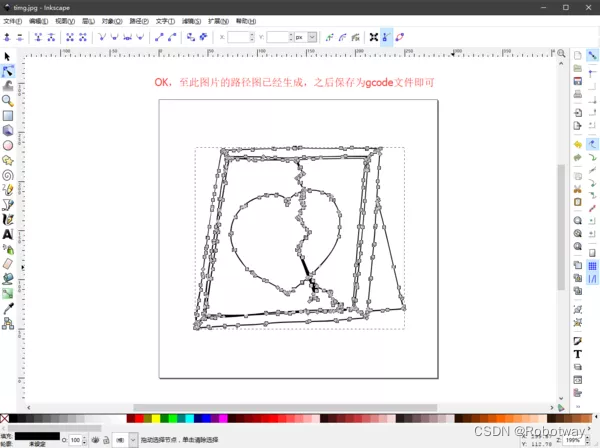Join selected nodes icon
Image resolution: width=600 pixels, height=448 pixels.
(x=38, y=37)
